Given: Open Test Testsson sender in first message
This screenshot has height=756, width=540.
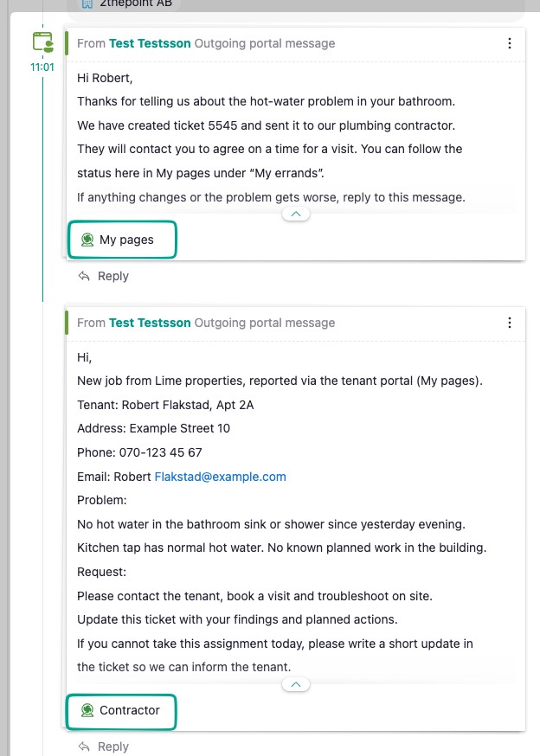Looking at the screenshot, I should pos(150,43).
